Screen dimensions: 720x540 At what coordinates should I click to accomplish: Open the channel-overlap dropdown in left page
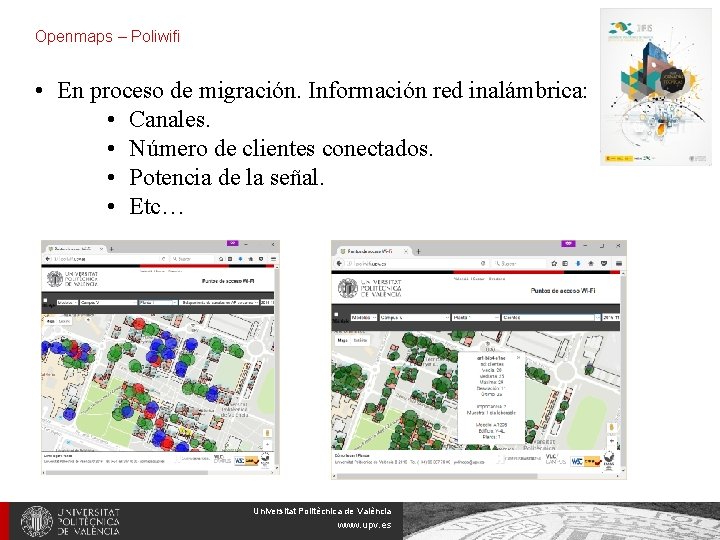[219, 303]
